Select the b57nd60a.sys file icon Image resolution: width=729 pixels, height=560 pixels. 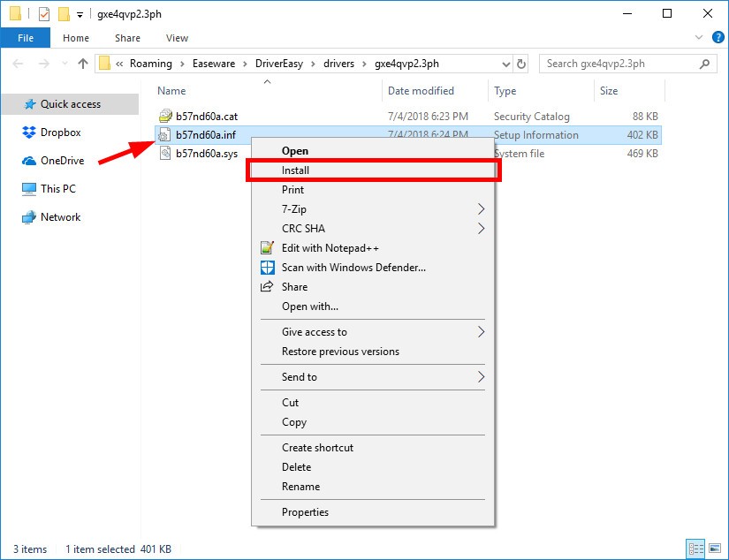164,153
